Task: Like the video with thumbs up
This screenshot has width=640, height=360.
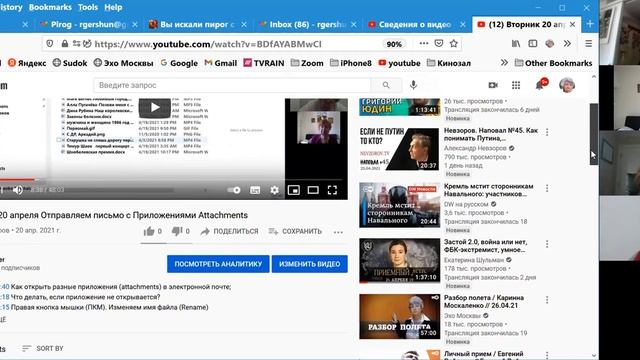Action: click(x=149, y=231)
